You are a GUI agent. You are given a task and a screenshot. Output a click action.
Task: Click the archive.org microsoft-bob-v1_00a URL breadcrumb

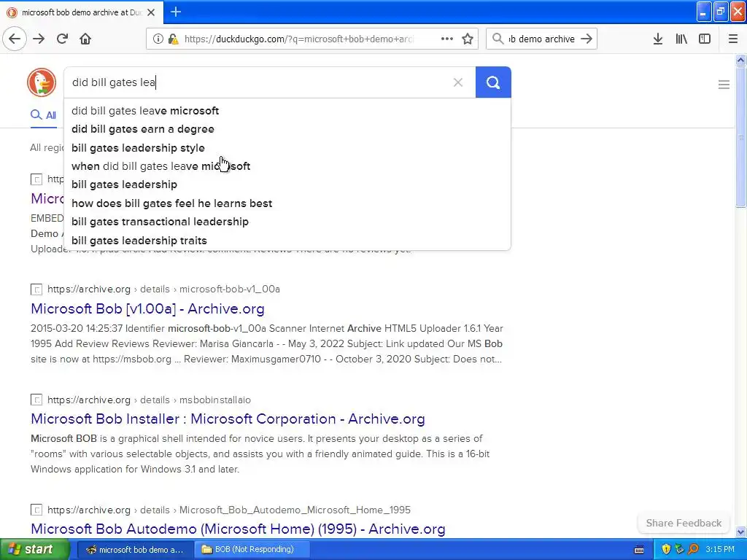163,289
